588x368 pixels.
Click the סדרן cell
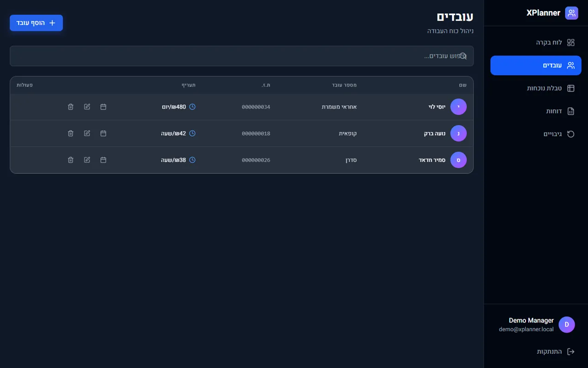[x=351, y=160]
